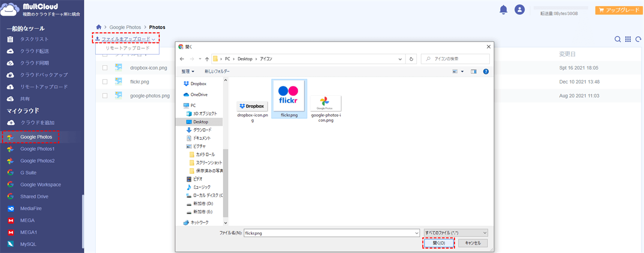Click the 開く(O) open button

pos(438,243)
